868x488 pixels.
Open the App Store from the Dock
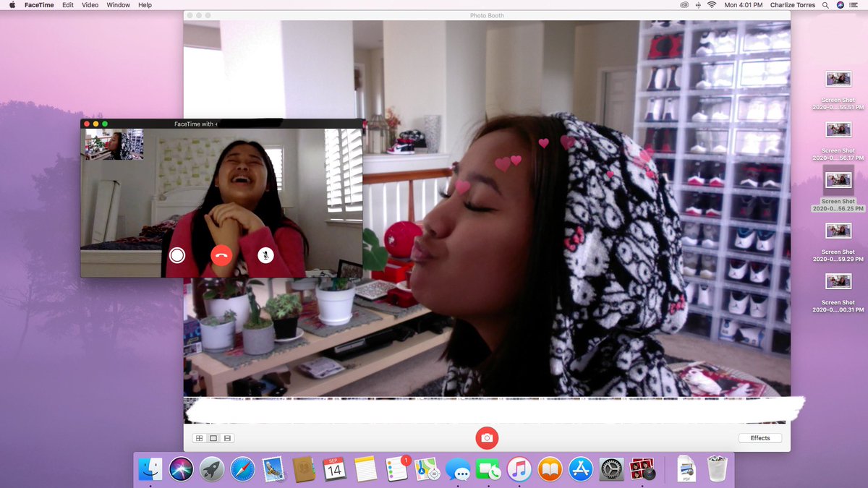(581, 469)
